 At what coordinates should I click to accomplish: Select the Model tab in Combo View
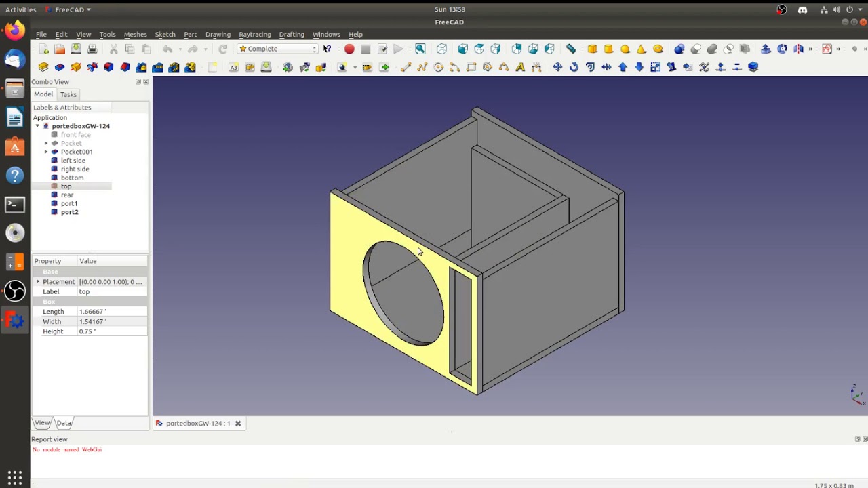coord(43,94)
